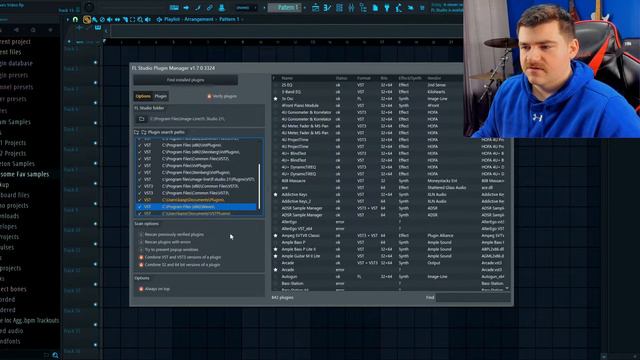
Task: Open 'gin database' entry in browser
Action: [16, 63]
